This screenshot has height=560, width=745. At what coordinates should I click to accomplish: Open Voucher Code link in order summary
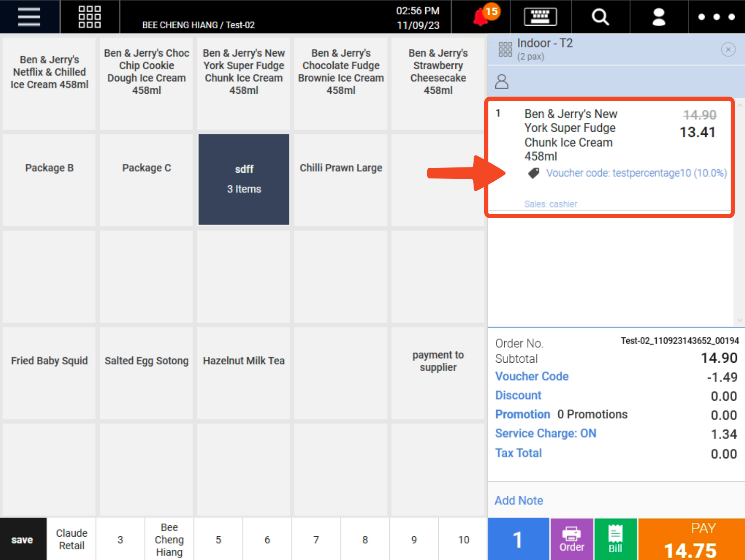click(532, 376)
